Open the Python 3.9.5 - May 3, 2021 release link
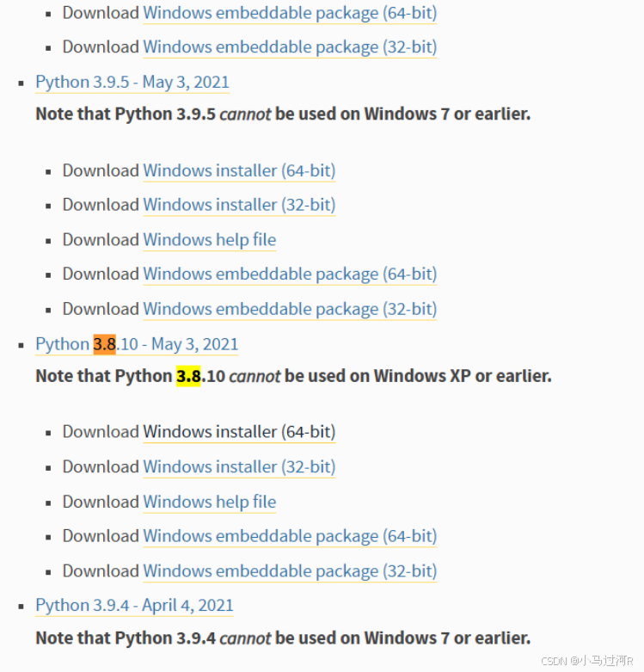This screenshot has height=672, width=644. [x=132, y=82]
